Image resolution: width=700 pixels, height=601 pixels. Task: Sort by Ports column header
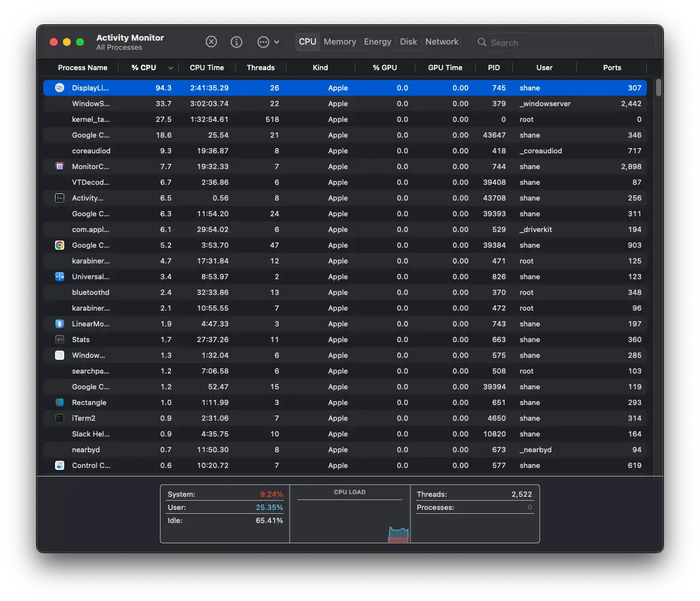[612, 68]
